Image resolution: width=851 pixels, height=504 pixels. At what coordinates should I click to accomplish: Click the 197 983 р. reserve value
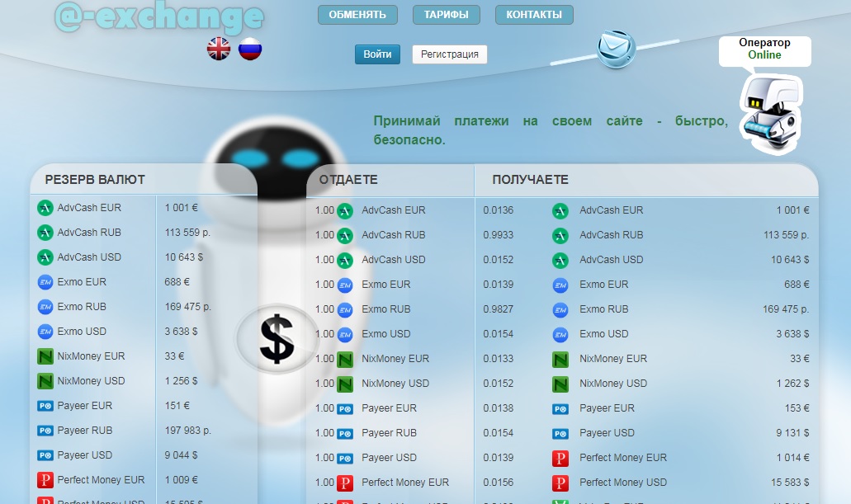click(188, 431)
